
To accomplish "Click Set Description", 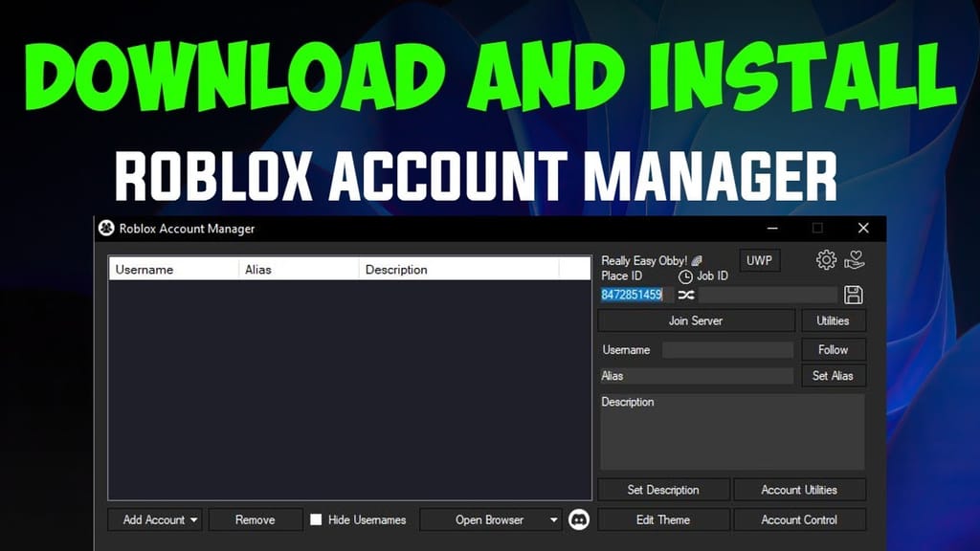I will (663, 489).
